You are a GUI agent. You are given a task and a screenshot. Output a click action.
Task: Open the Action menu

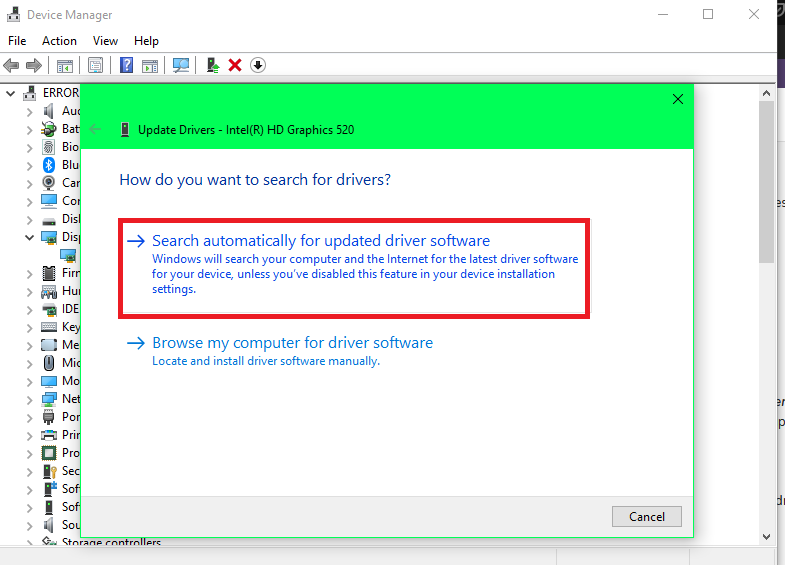click(59, 41)
